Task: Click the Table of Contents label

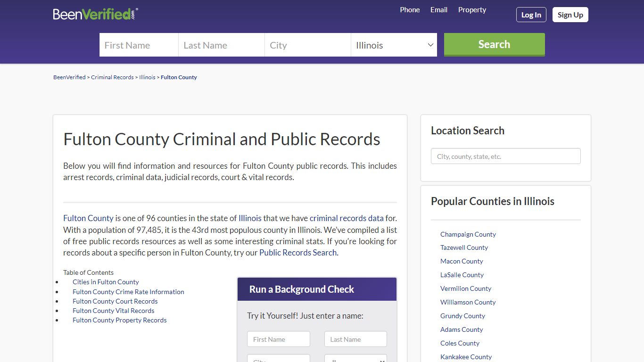Action: [88, 272]
